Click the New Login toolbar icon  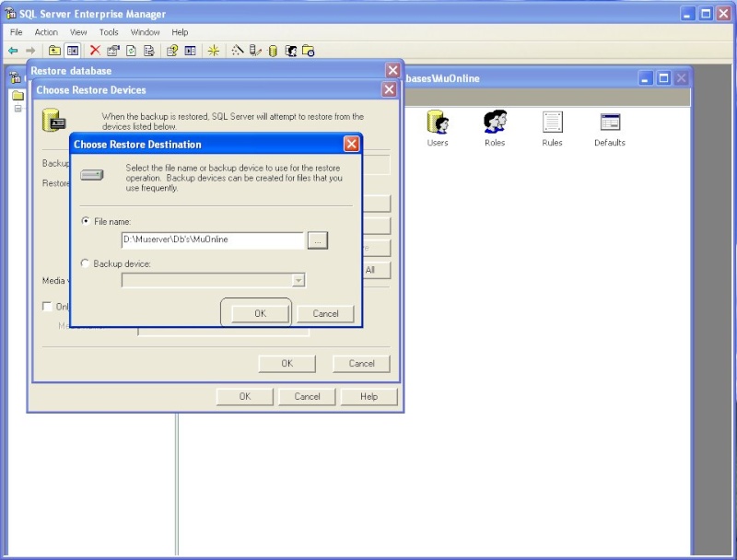290,51
